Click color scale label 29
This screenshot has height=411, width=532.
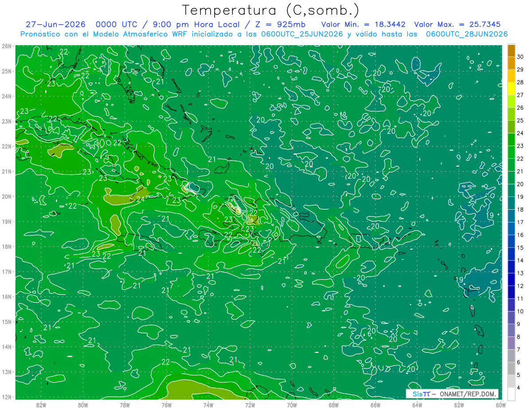(520, 70)
